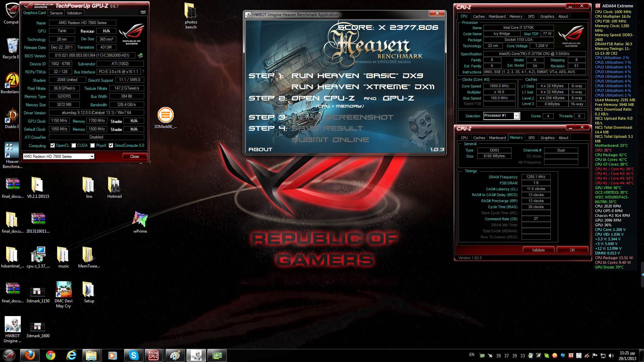This screenshot has height=362, width=644.
Task: Open the Mainboard tab in top CPU-Z
Action: click(x=497, y=16)
